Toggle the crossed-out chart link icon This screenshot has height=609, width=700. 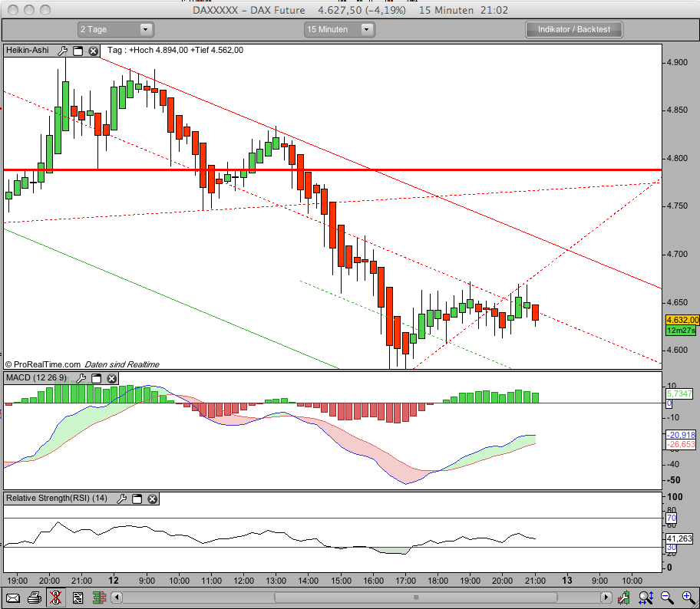pyautogui.click(x=56, y=597)
